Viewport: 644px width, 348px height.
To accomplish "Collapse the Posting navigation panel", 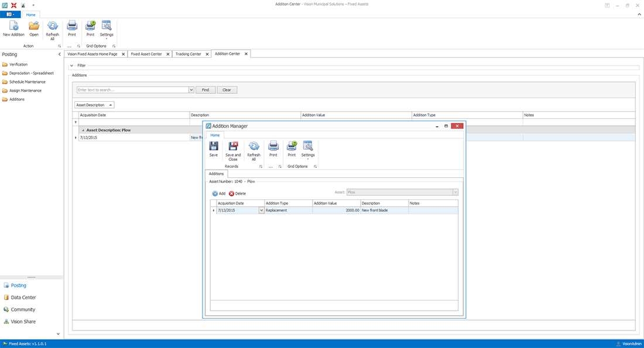I will pos(59,54).
